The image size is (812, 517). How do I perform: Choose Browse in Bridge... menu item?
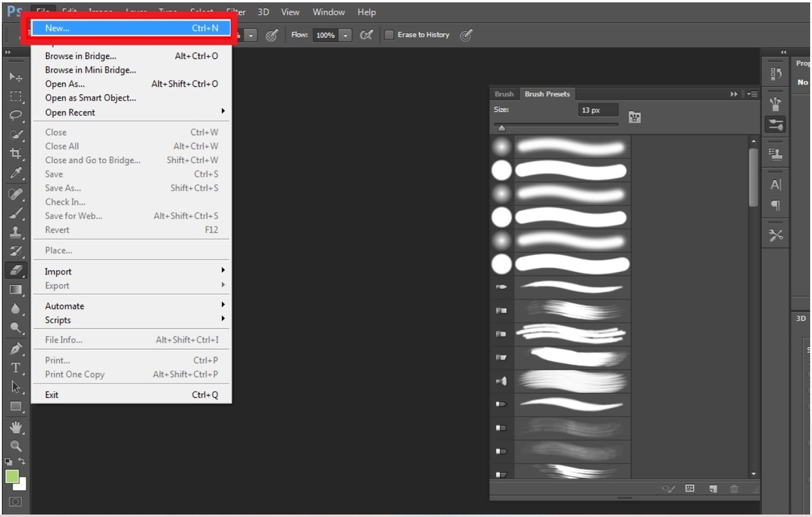point(133,56)
